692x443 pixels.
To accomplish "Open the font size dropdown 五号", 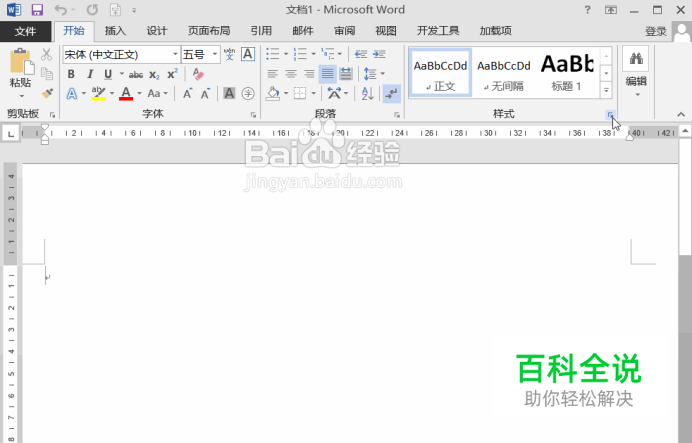I will 215,54.
